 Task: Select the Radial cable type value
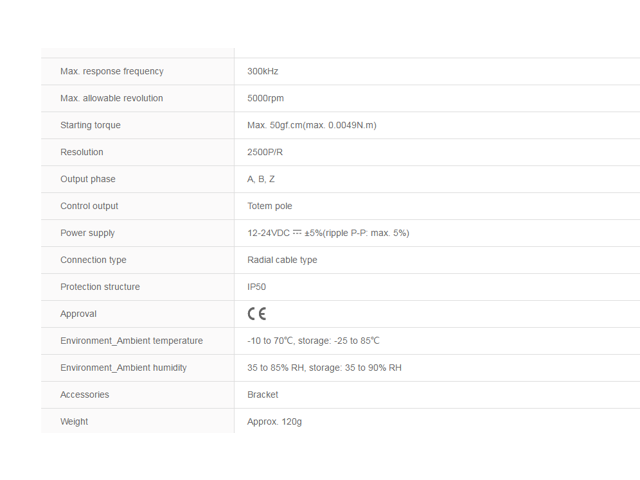click(x=282, y=260)
